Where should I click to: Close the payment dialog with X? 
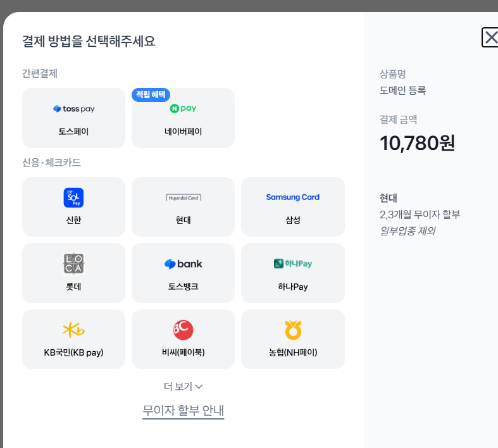[x=490, y=37]
